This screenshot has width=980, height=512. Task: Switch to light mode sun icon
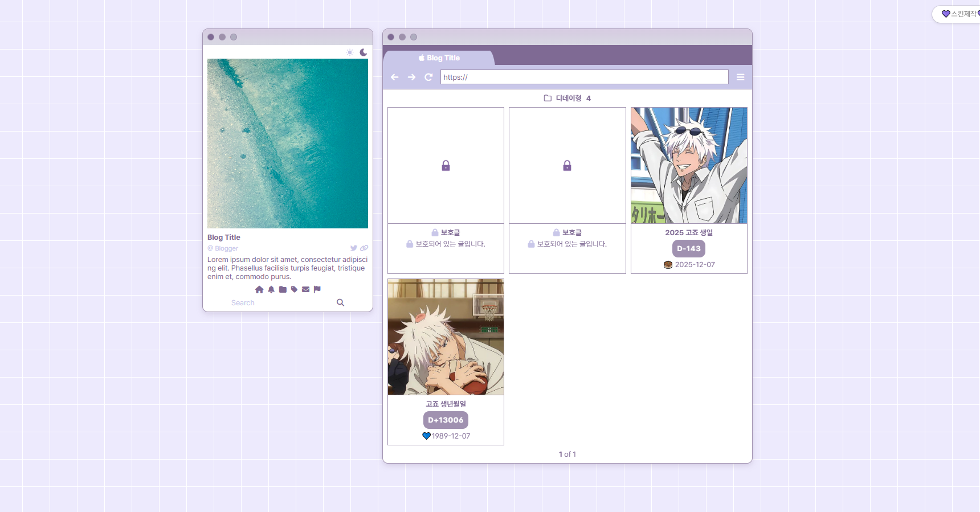click(350, 52)
